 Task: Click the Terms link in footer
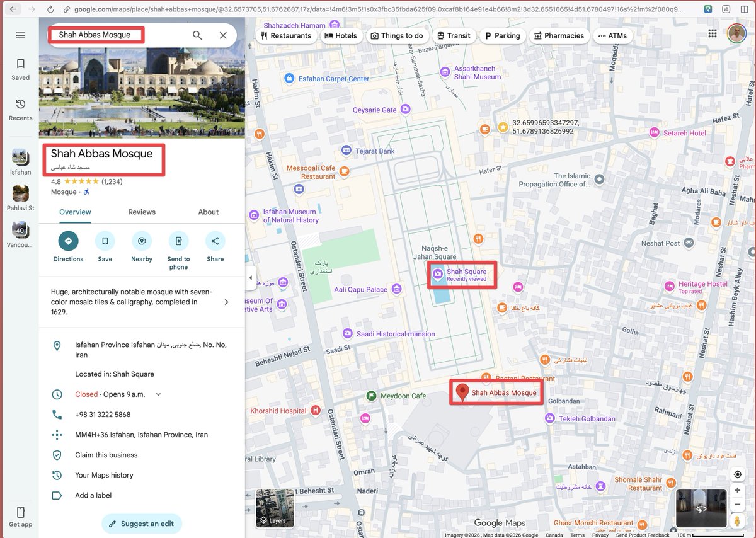pos(577,535)
